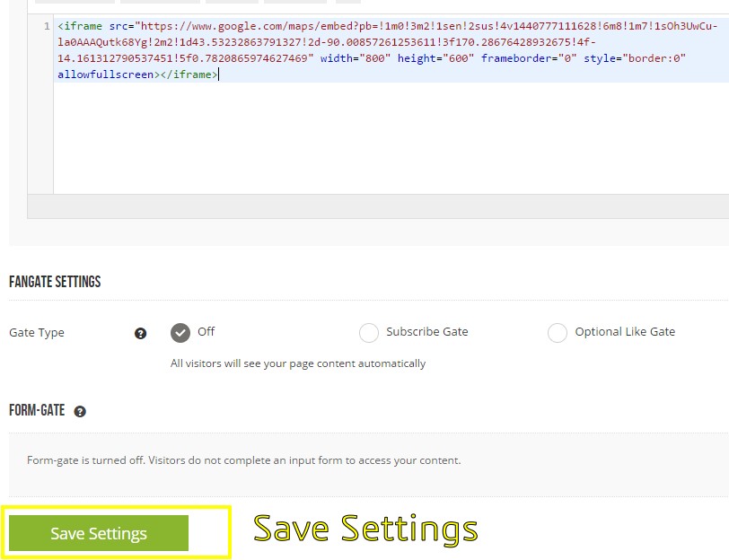Click the width="800" attribute in code
The height and width of the screenshot is (560, 729).
pos(356,58)
